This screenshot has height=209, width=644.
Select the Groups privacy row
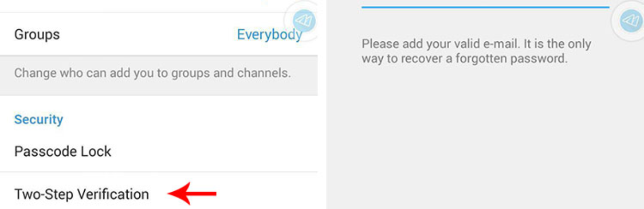pos(159,34)
